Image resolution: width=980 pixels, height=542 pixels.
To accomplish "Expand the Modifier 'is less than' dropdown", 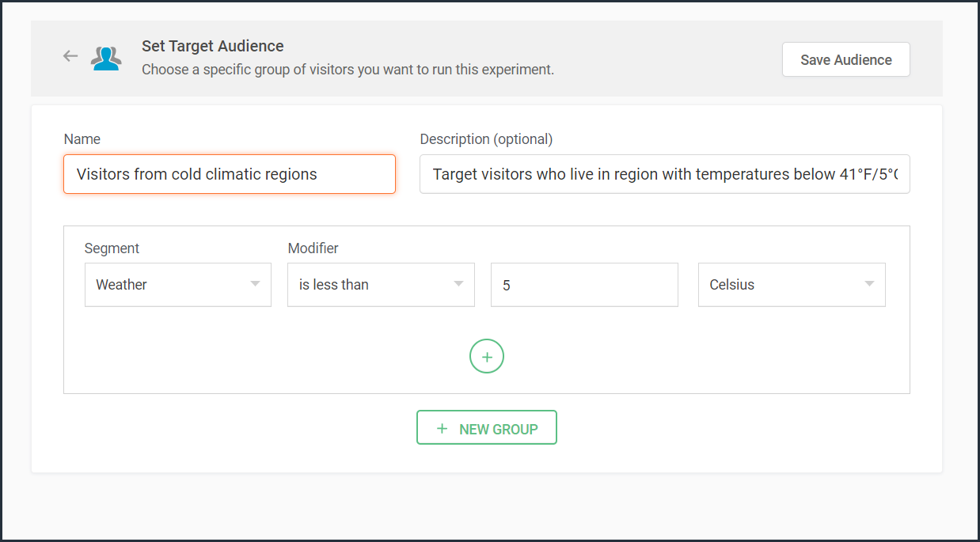I will tap(381, 285).
